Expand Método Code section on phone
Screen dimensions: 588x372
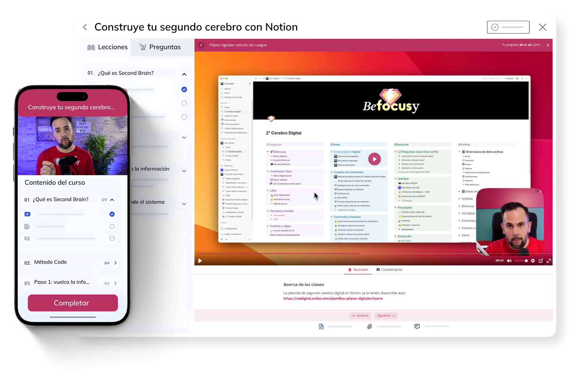click(115, 263)
